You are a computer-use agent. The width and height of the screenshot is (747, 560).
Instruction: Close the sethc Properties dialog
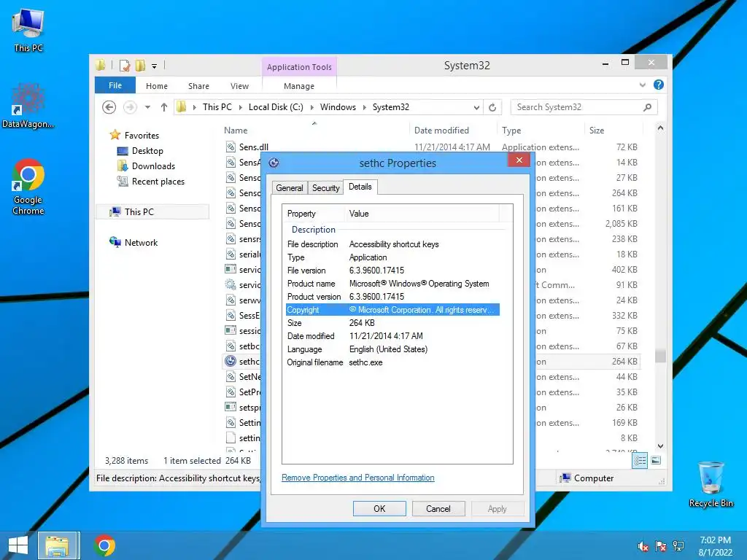519,160
